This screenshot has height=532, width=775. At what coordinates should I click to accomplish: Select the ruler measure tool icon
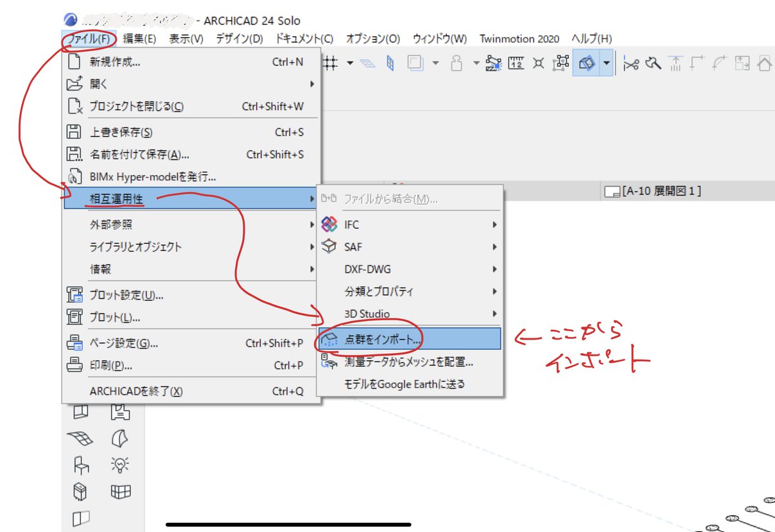(517, 63)
